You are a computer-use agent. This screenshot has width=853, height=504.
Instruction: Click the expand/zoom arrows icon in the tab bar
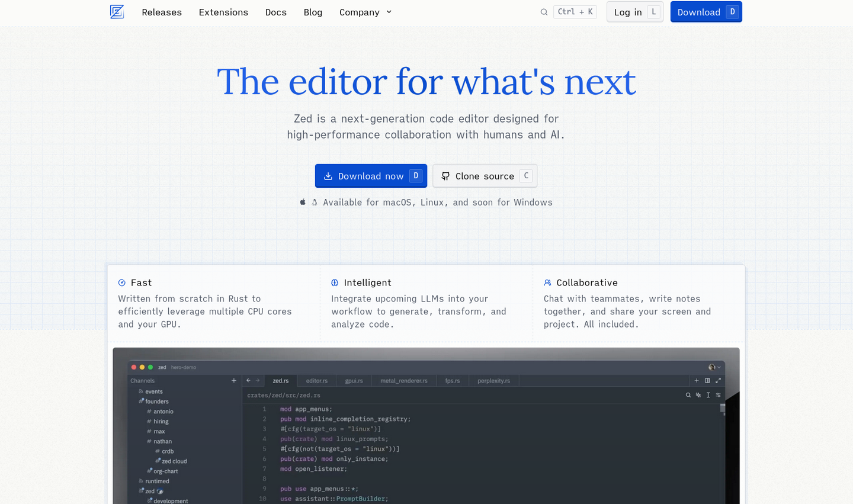point(717,381)
